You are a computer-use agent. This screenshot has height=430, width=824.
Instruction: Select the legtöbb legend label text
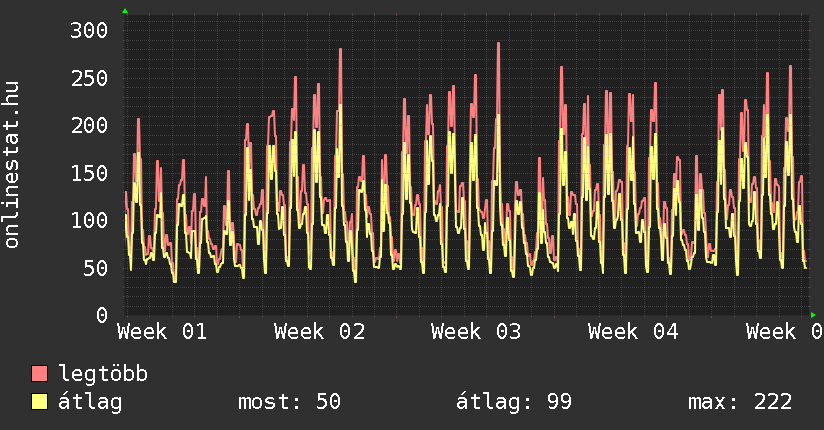103,374
